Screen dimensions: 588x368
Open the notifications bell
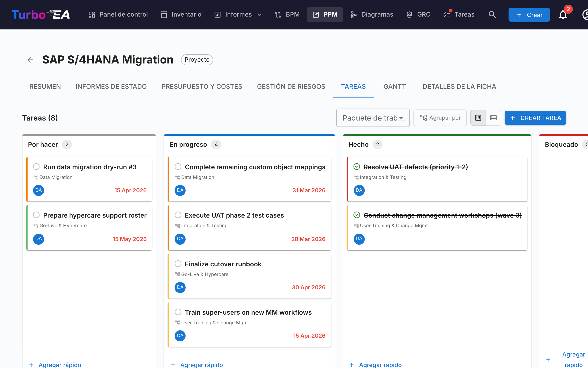click(563, 15)
